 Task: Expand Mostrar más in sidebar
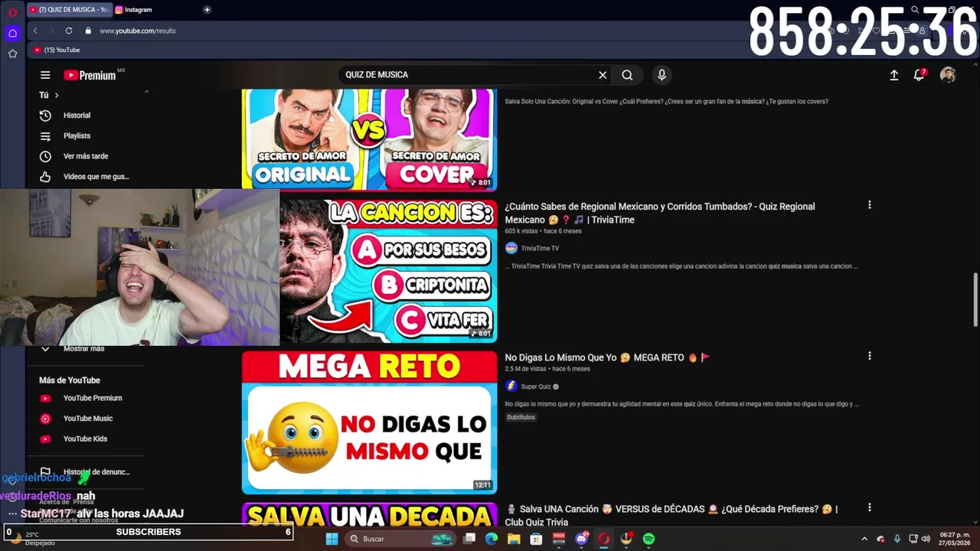click(85, 349)
